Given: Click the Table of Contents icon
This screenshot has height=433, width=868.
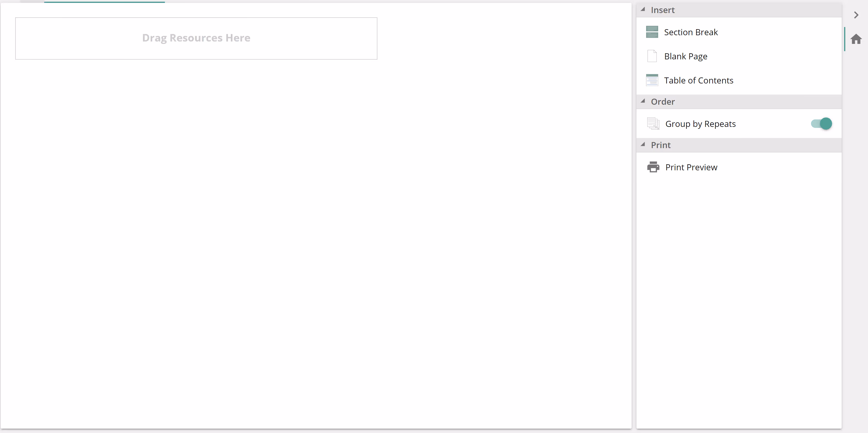Looking at the screenshot, I should click(652, 80).
